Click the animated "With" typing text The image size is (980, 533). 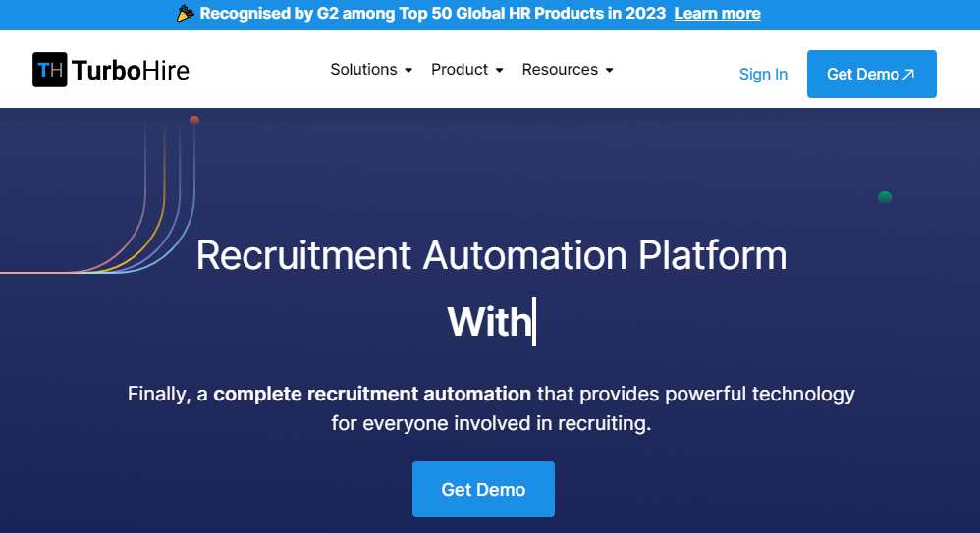(489, 322)
